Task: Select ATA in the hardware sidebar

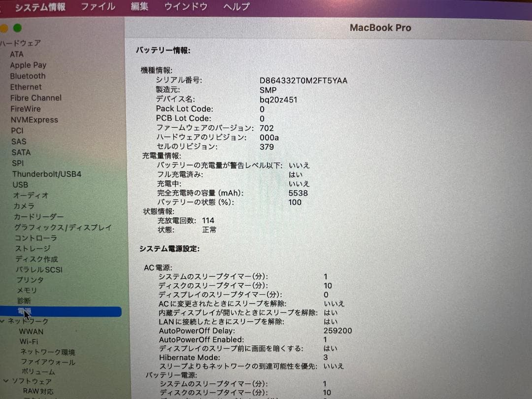Action: pyautogui.click(x=17, y=54)
